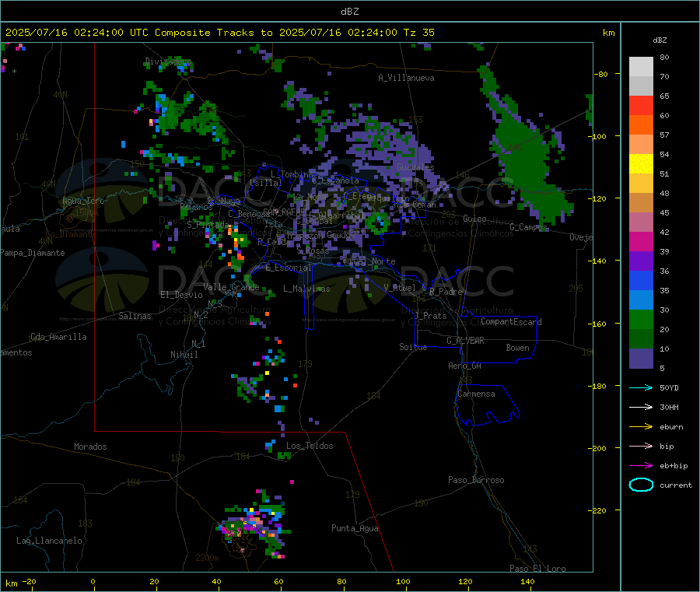Click the Guadales place label

pos(415,167)
